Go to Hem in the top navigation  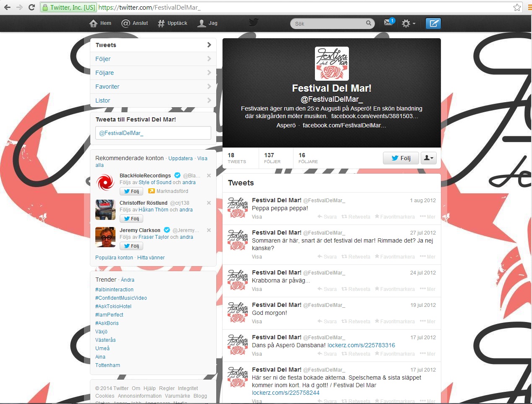[x=100, y=23]
